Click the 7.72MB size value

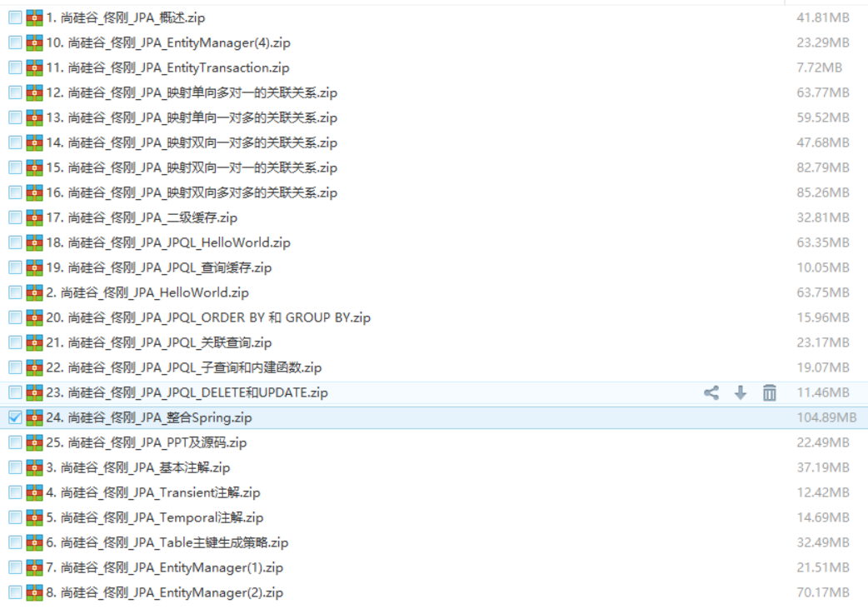coord(820,67)
